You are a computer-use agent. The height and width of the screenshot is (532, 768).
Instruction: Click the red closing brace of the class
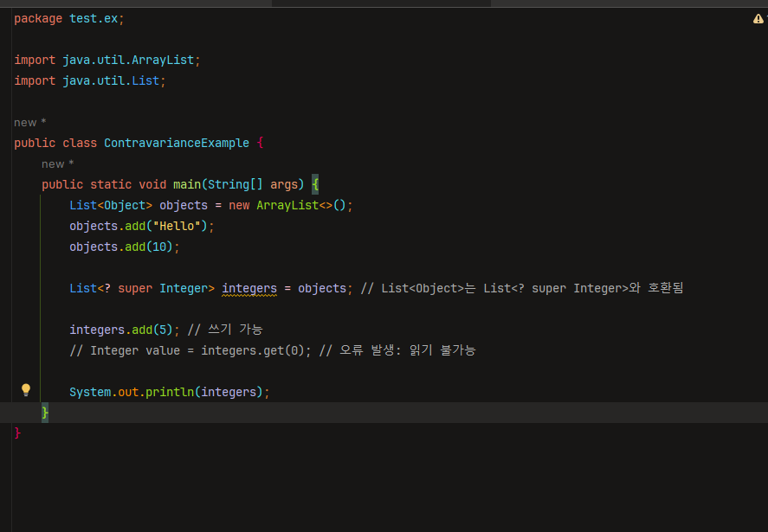click(17, 433)
